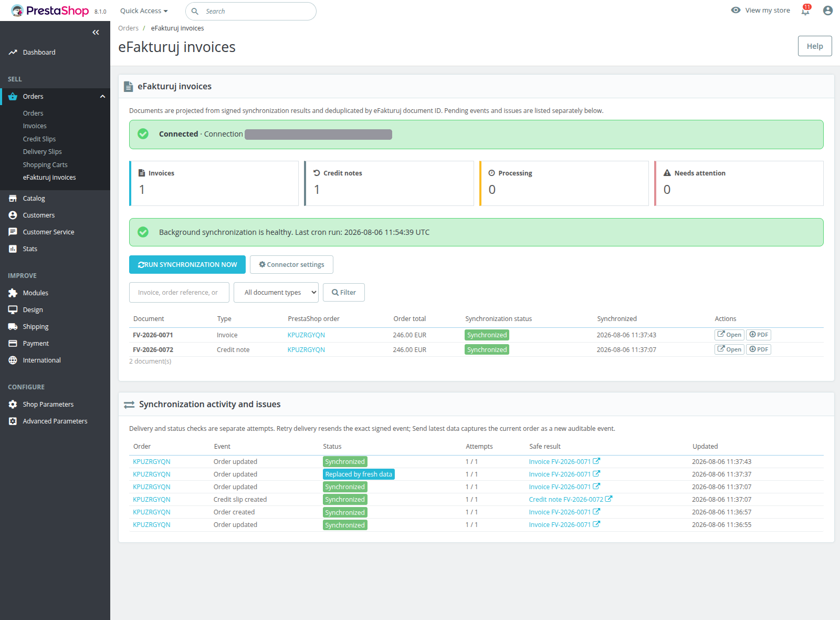
Task: Open order KPUZRGYQN in the Invoice row
Action: [306, 335]
